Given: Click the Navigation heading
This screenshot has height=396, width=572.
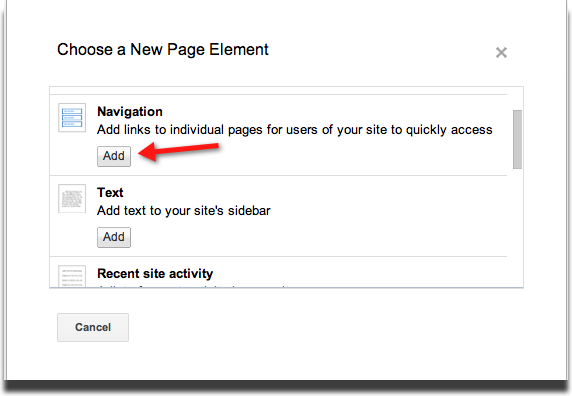Looking at the screenshot, I should (x=130, y=112).
